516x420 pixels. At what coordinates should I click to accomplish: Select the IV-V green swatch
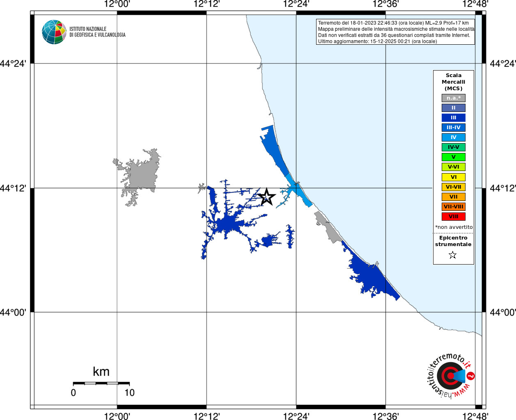coord(454,147)
